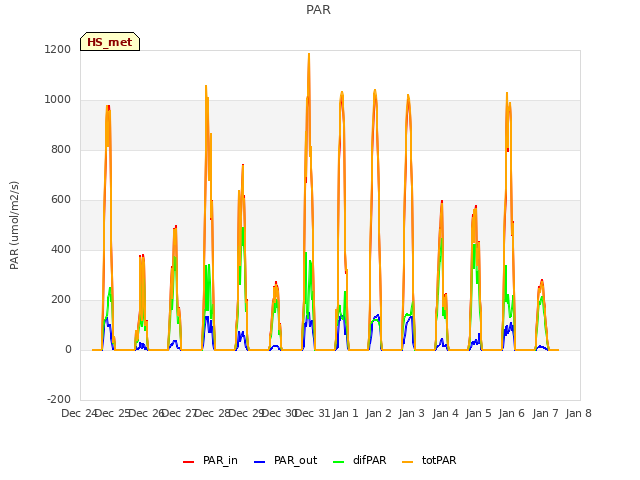
Task: Click the orange totPAR legend swatch
Action: point(407,462)
